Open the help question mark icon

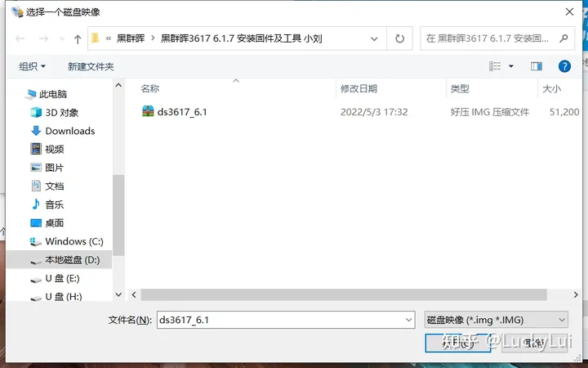[563, 66]
